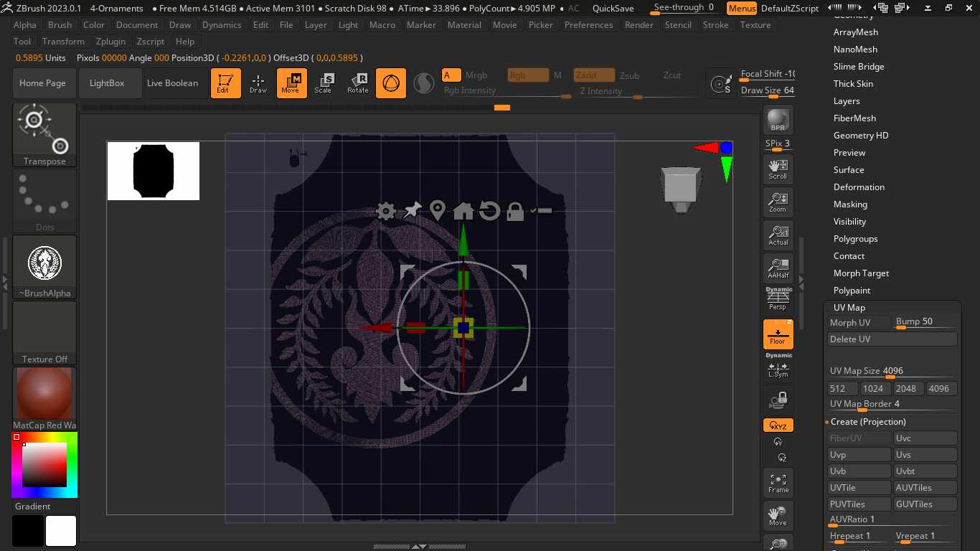980x551 pixels.
Task: Click the BPR render icon
Action: pos(778,121)
